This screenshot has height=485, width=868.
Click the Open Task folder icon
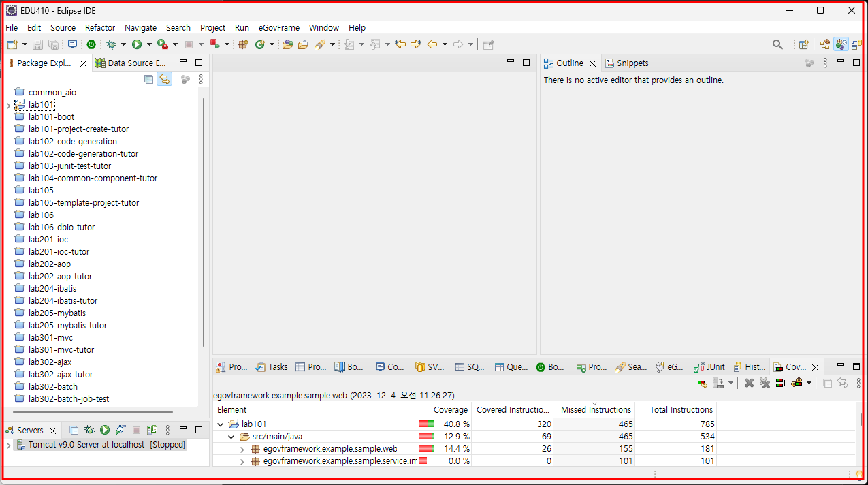(x=303, y=44)
